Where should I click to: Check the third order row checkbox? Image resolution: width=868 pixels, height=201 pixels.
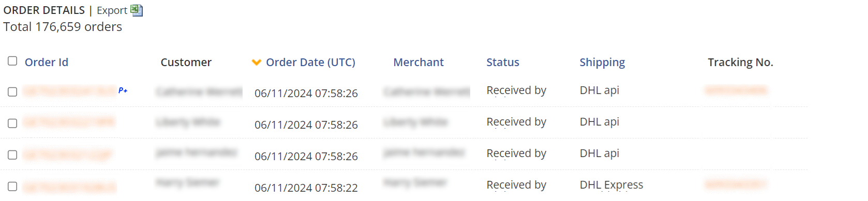tap(12, 155)
